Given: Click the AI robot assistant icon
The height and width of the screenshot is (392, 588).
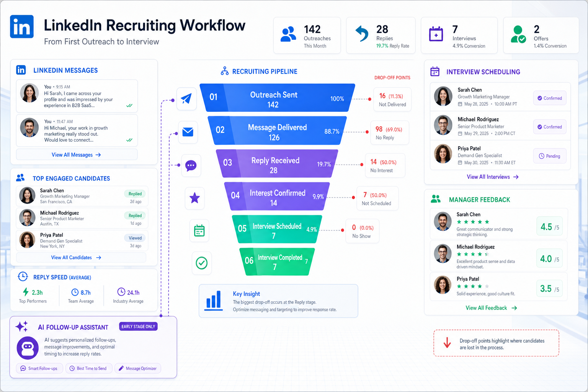Looking at the screenshot, I should (x=28, y=348).
